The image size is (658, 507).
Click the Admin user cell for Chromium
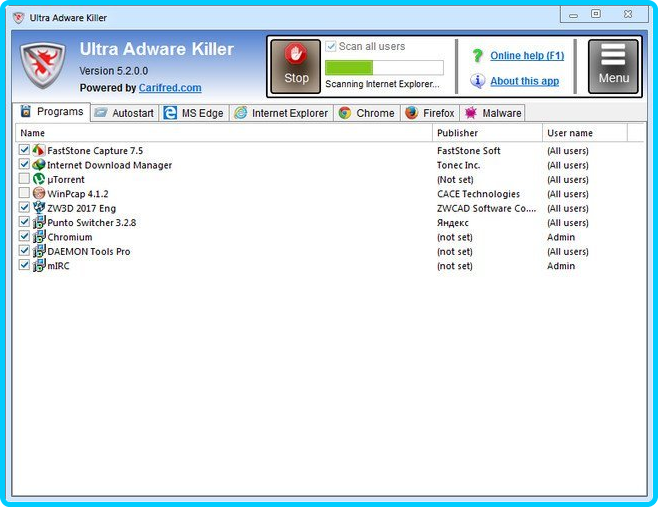[561, 237]
